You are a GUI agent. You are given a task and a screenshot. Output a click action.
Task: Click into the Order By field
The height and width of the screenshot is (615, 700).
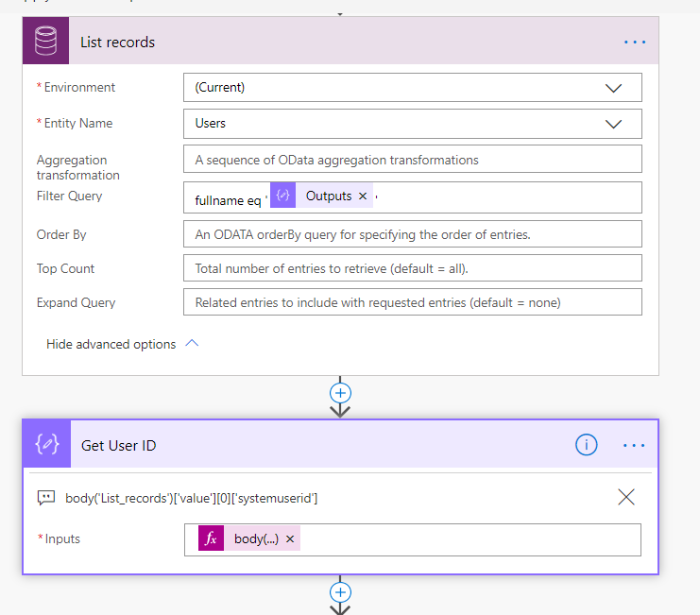[412, 234]
